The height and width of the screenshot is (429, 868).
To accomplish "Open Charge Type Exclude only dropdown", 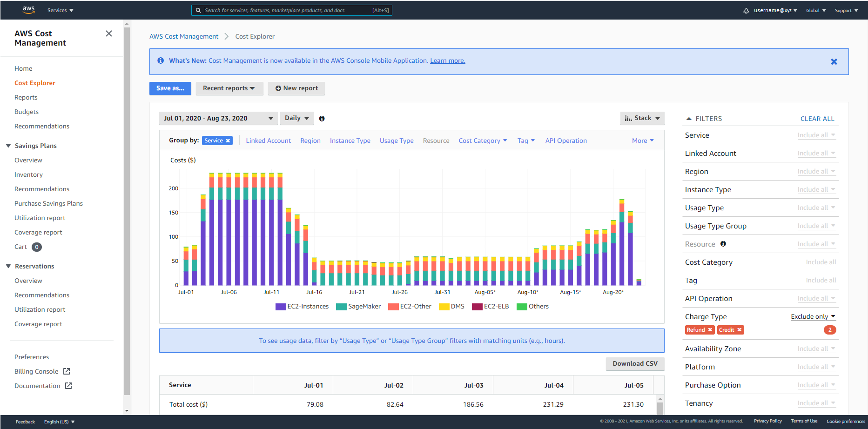I will [813, 316].
